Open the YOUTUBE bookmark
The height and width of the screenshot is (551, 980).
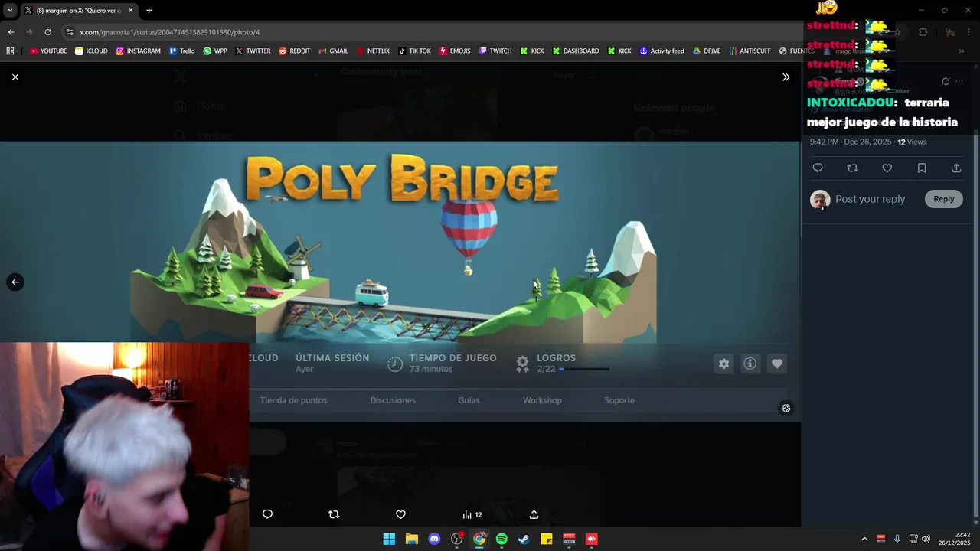point(48,51)
